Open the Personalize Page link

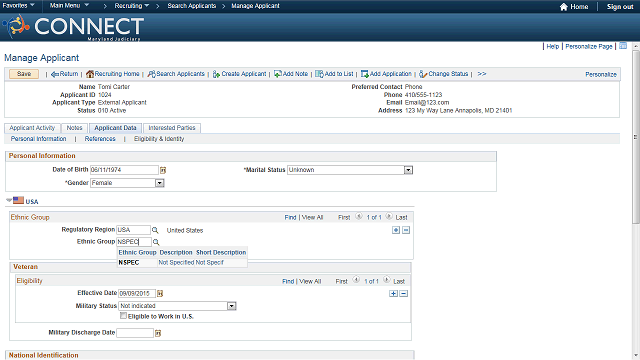589,47
